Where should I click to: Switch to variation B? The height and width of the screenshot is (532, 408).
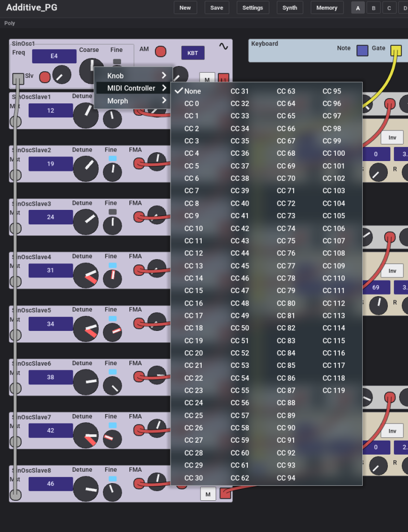[373, 8]
